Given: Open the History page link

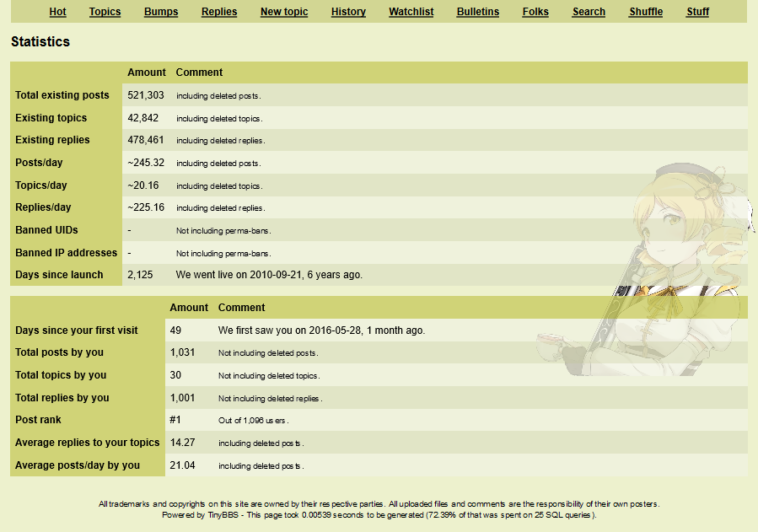Looking at the screenshot, I should point(348,12).
